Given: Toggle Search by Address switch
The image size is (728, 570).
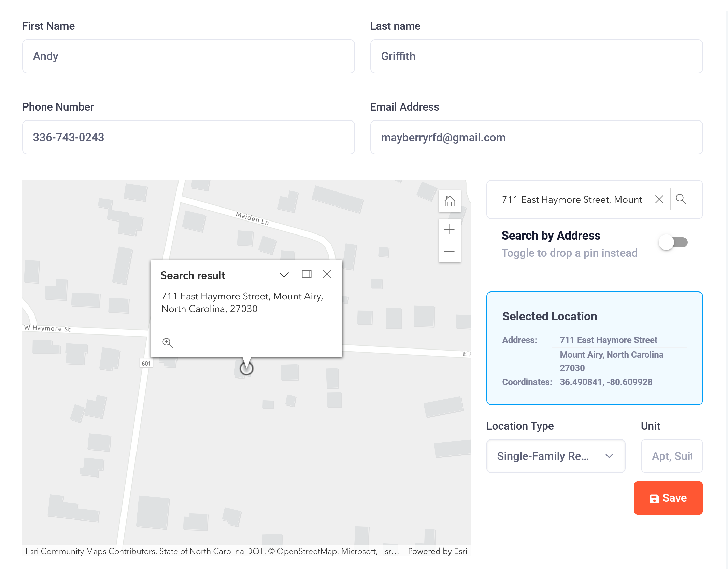Looking at the screenshot, I should point(673,243).
